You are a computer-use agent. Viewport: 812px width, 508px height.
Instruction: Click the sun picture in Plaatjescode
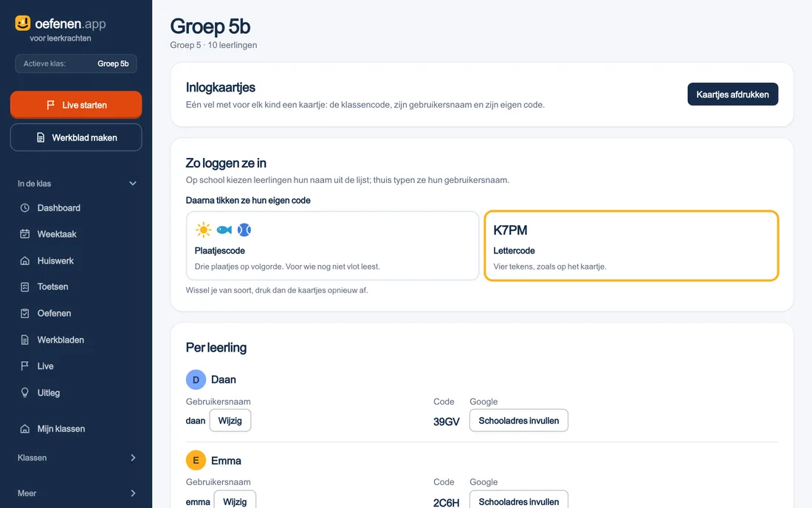[204, 230]
